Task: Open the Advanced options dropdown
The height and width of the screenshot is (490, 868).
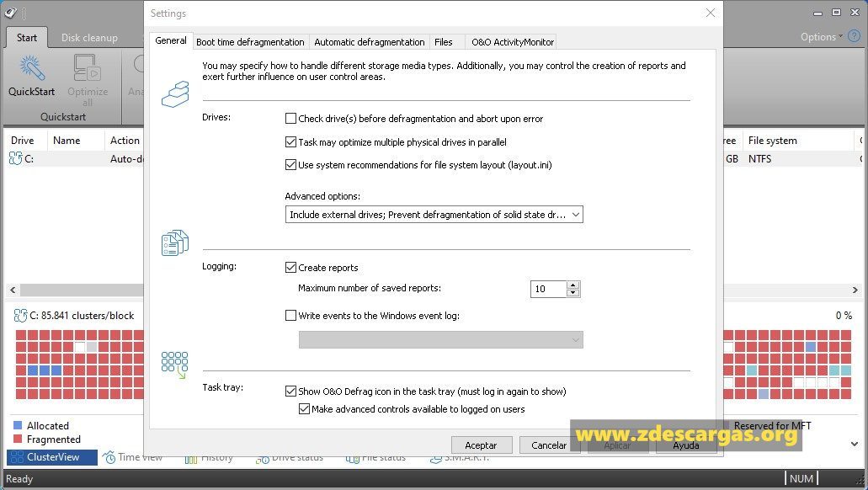Action: pos(434,215)
